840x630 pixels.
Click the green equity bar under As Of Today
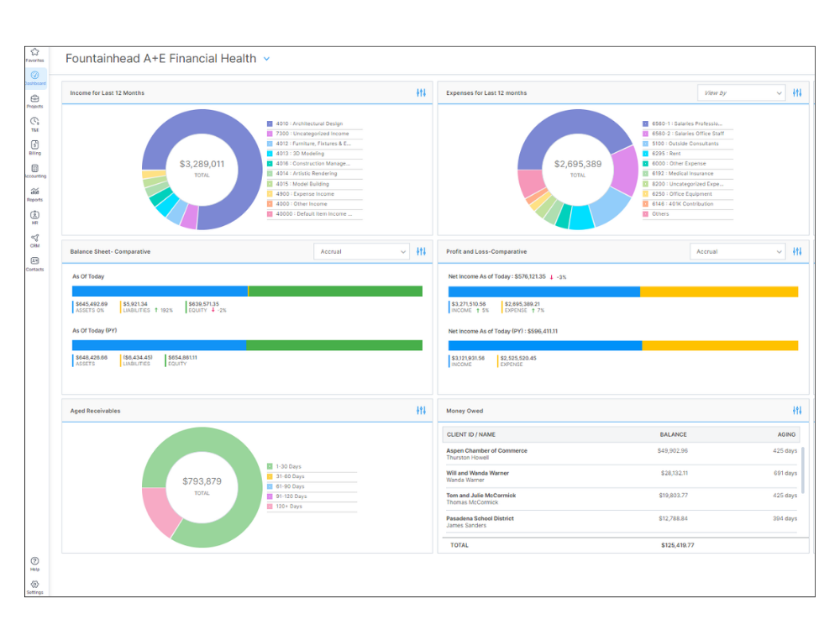click(335, 291)
